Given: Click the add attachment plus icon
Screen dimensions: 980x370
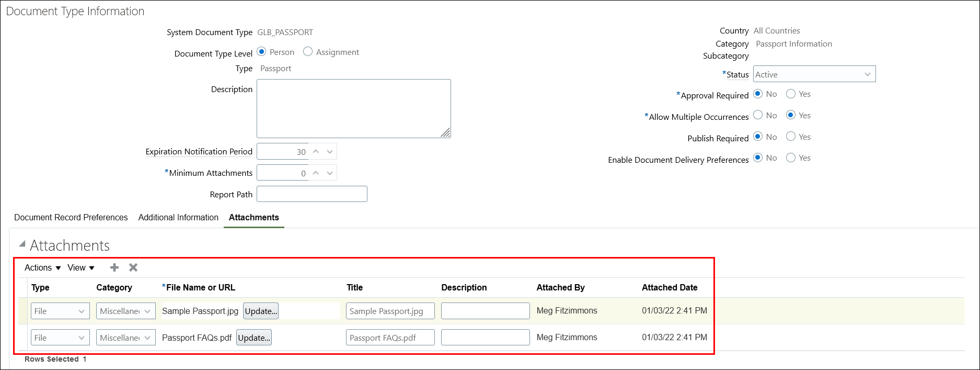Looking at the screenshot, I should pyautogui.click(x=114, y=267).
